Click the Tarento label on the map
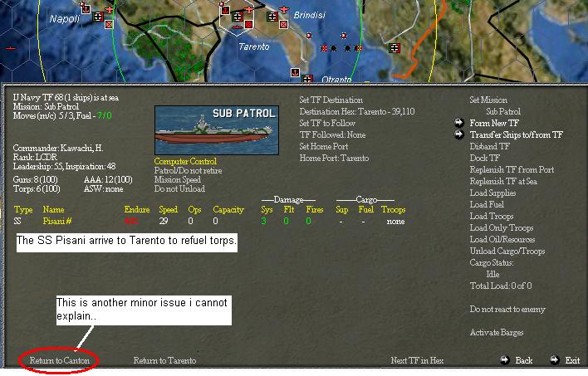588x376 pixels. (254, 46)
